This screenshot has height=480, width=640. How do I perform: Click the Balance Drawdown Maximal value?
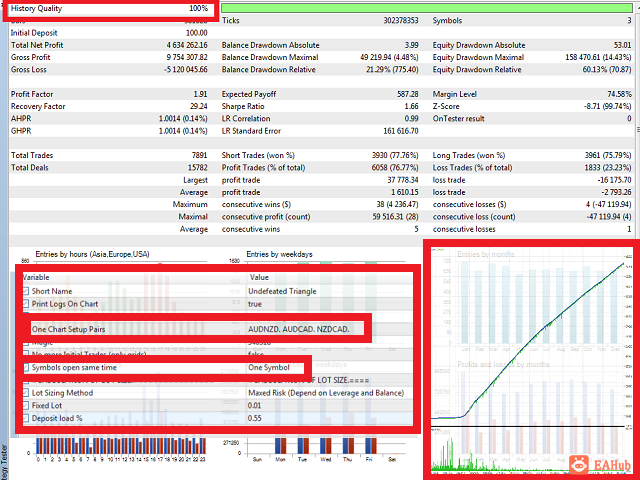point(389,57)
